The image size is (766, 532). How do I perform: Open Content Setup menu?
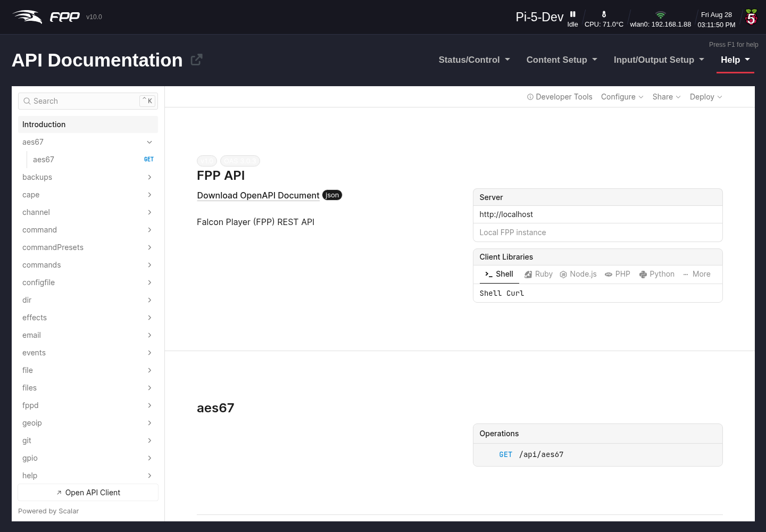click(562, 60)
